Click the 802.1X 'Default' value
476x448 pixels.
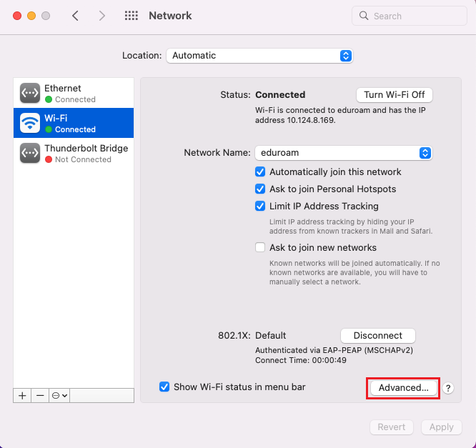point(270,335)
